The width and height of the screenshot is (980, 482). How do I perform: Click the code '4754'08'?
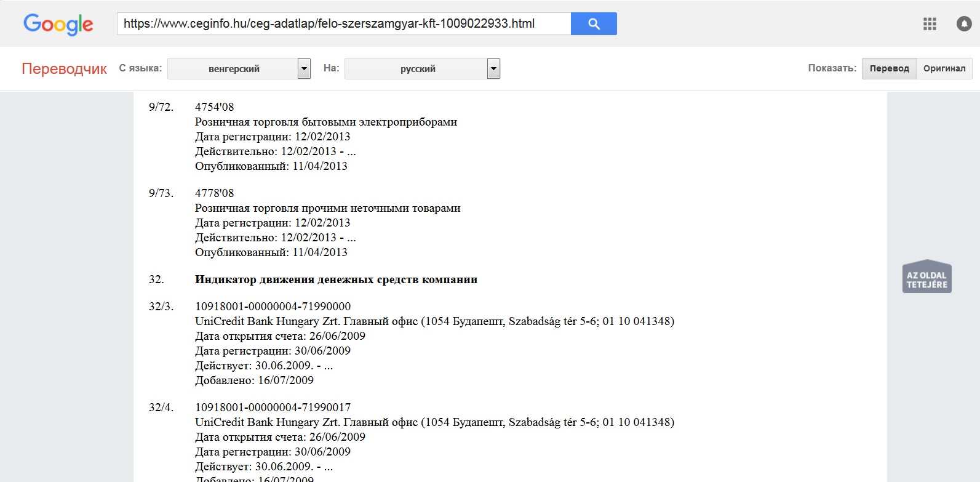214,107
